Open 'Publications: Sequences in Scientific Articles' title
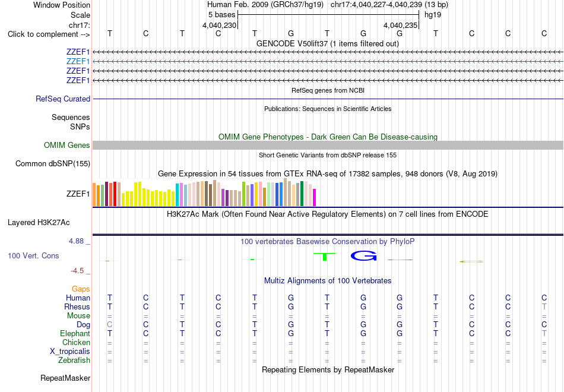Image resolution: width=564 pixels, height=392 pixels. point(328,109)
